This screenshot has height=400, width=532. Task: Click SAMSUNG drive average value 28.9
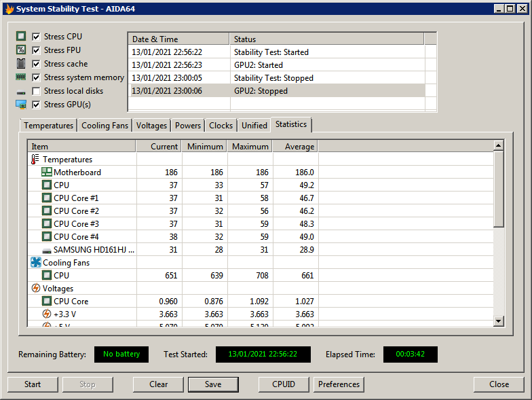[x=307, y=250]
